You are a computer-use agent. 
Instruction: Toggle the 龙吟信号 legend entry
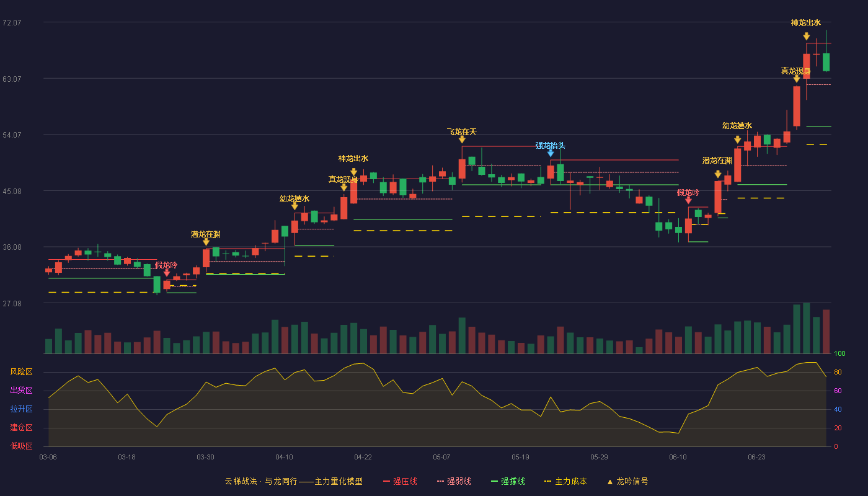627,481
